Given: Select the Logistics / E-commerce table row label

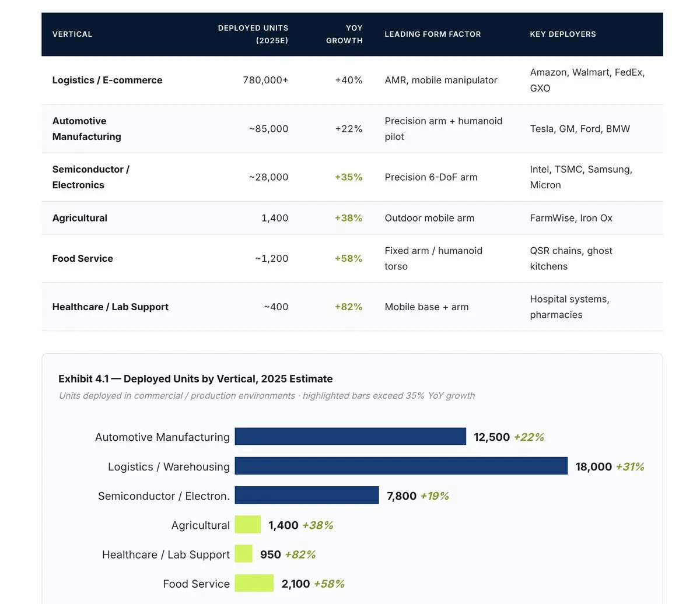Looking at the screenshot, I should pos(107,80).
